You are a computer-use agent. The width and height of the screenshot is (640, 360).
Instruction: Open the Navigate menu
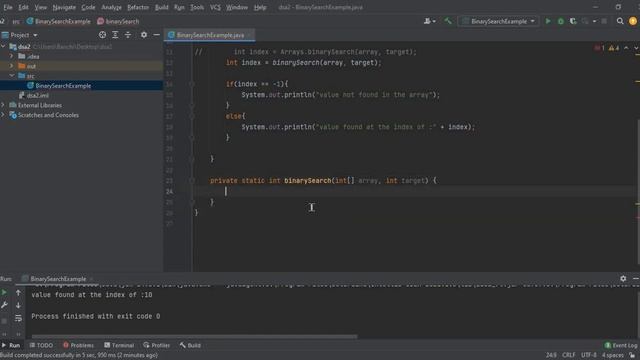64,7
